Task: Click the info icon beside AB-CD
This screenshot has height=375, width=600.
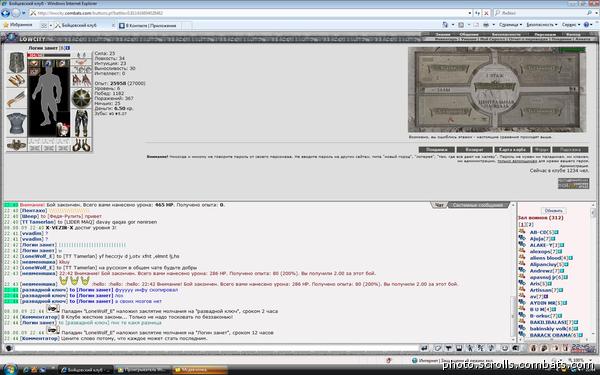Action: point(557,232)
